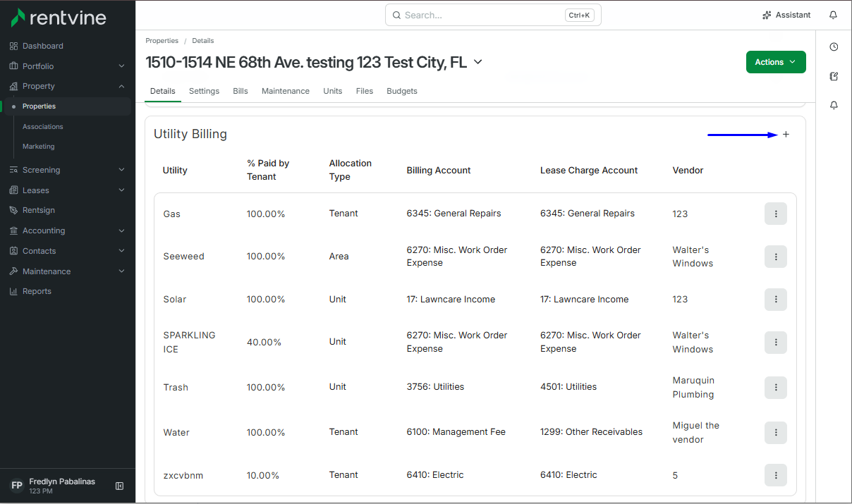Viewport: 852px width, 504px height.
Task: Open the history clock icon in right panel
Action: [x=834, y=47]
